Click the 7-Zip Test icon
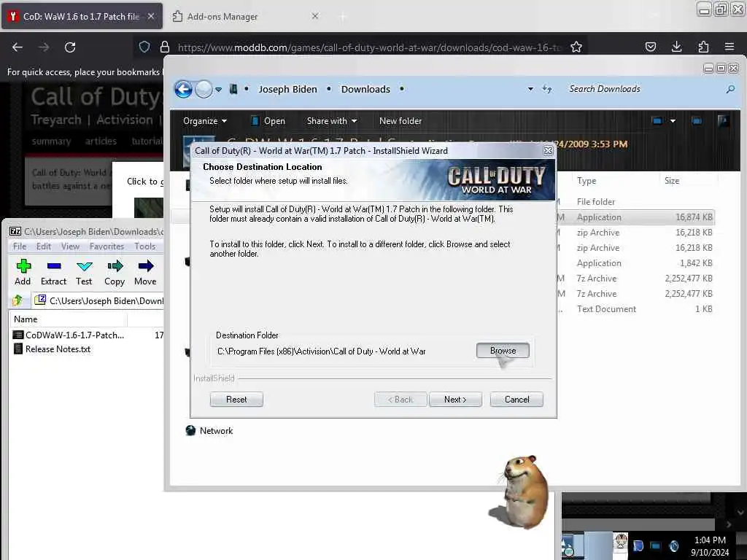Viewport: 747px width, 560px height. click(84, 273)
